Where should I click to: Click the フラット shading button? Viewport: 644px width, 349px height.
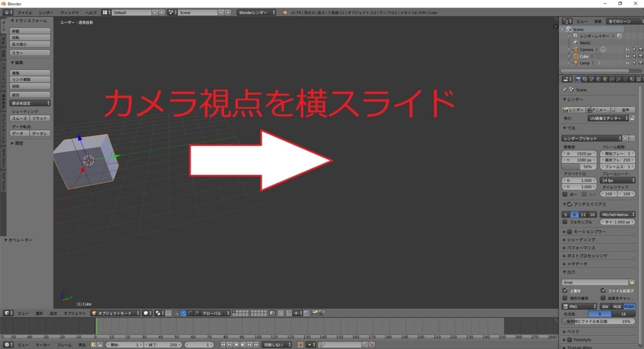(40, 118)
